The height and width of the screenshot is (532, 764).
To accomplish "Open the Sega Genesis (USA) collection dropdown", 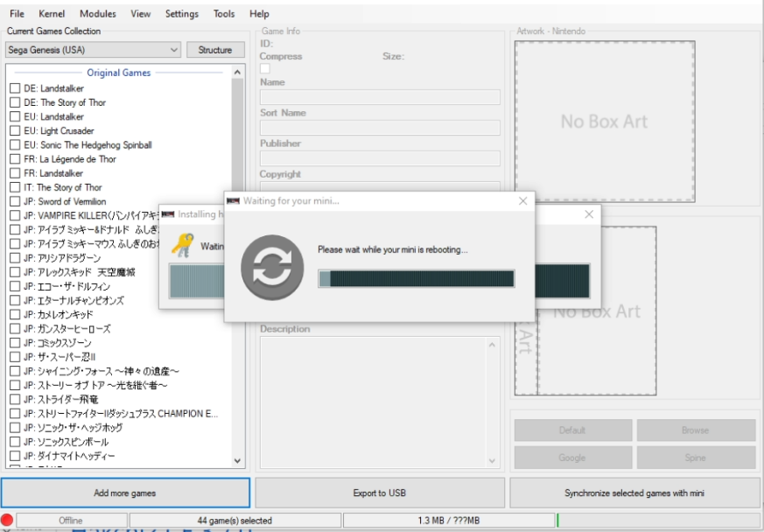I will (x=93, y=50).
